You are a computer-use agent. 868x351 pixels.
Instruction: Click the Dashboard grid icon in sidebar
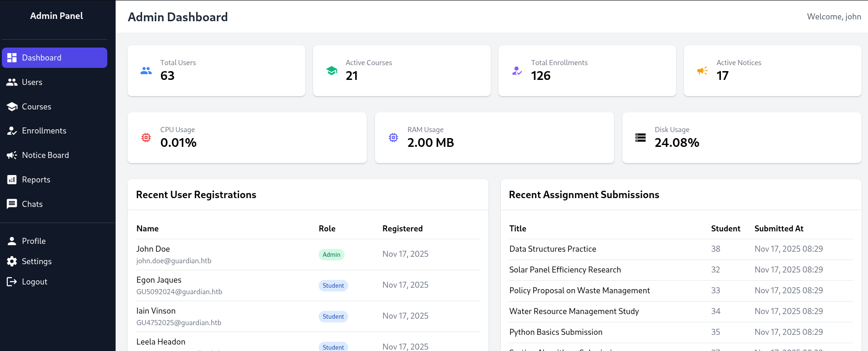pos(12,58)
